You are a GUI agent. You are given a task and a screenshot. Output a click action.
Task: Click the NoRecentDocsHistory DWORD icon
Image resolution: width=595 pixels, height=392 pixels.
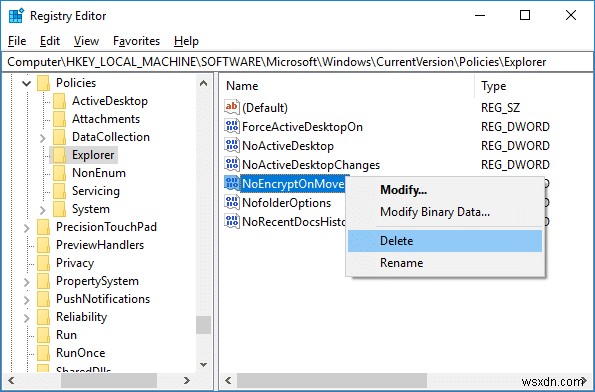tap(231, 221)
